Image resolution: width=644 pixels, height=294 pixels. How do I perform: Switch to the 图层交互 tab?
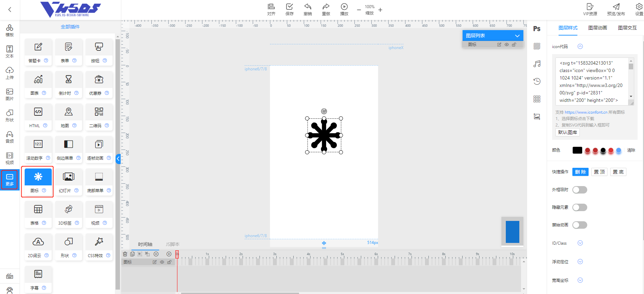coord(627,28)
